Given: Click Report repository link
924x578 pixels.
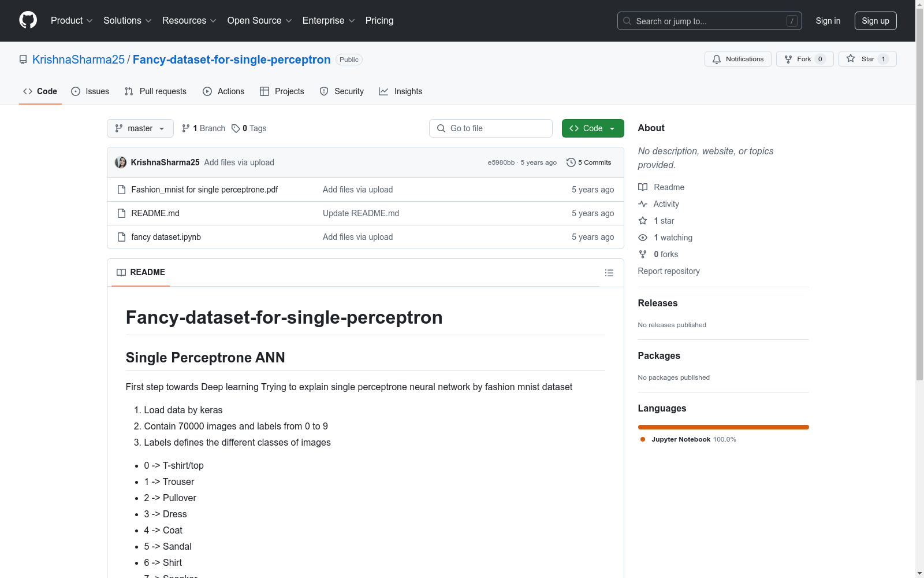Looking at the screenshot, I should coord(669,271).
